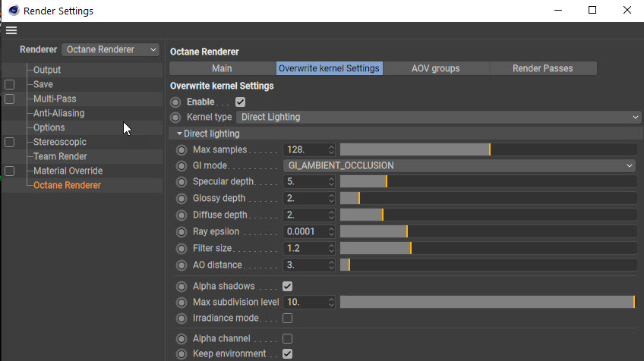Select Output in the settings list

pos(46,70)
